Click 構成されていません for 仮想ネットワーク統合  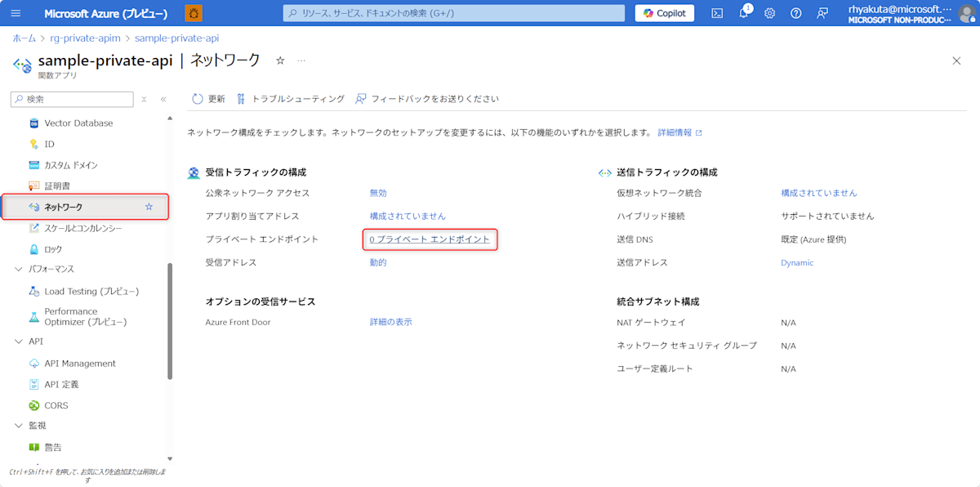click(819, 193)
